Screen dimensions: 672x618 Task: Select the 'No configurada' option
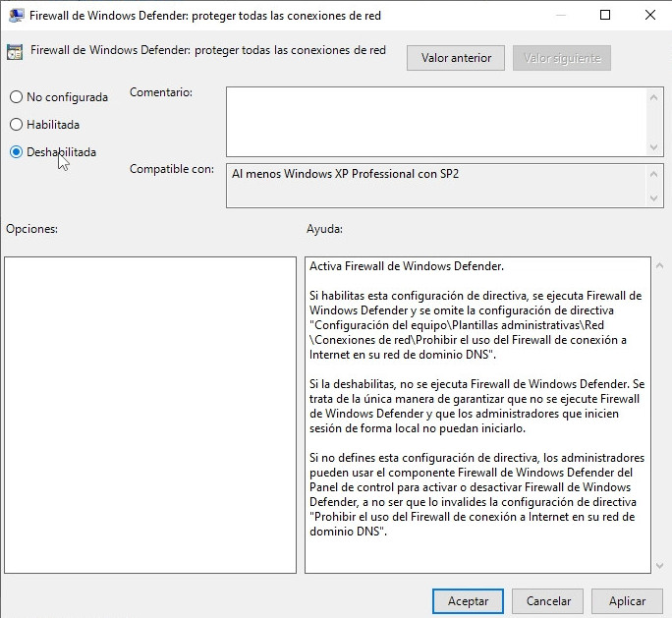16,97
